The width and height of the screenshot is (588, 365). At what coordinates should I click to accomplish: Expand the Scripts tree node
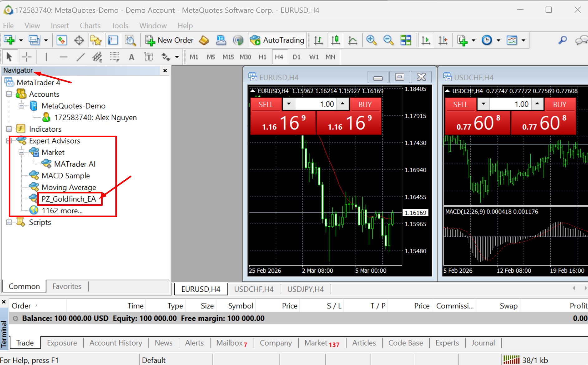pos(9,222)
